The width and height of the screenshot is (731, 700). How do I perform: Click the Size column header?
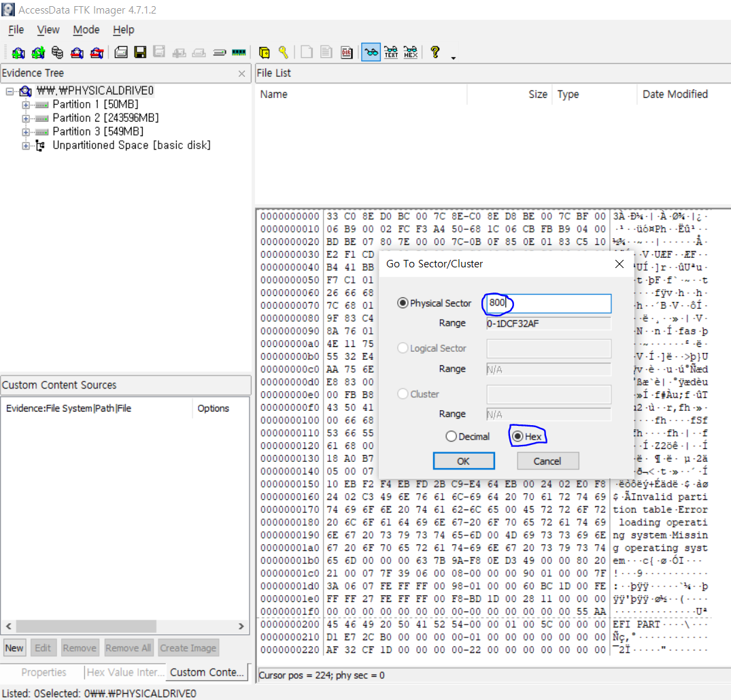509,95
